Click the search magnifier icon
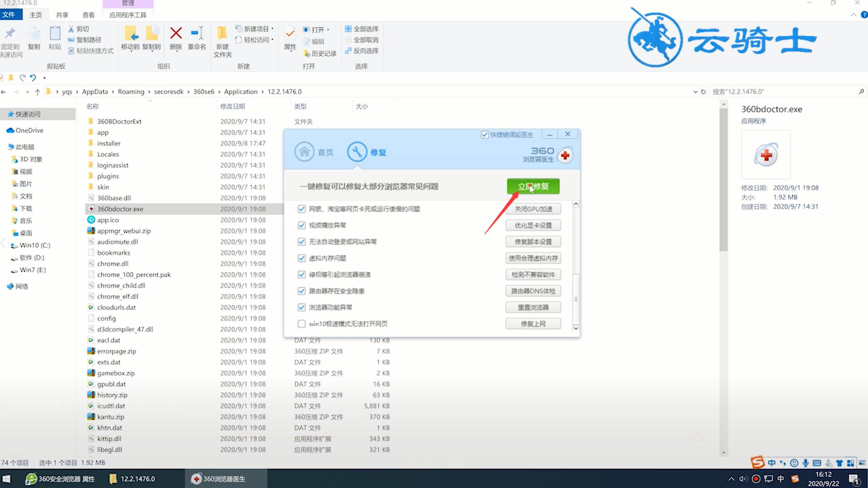868x488 pixels. pos(861,92)
